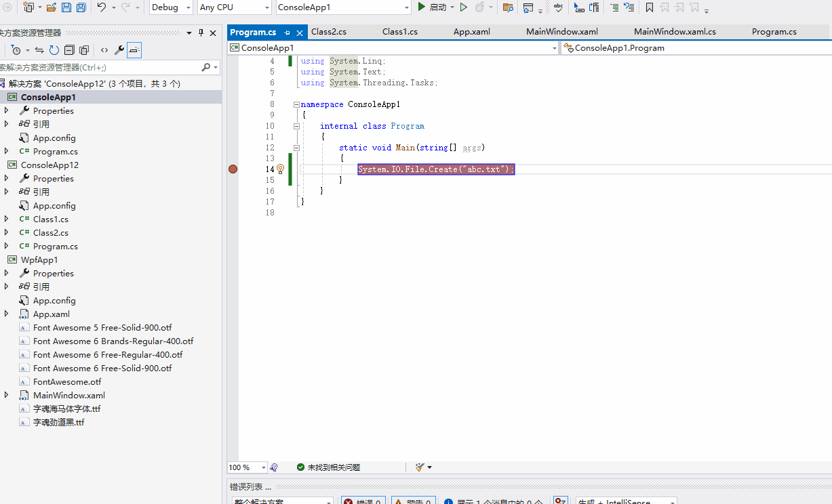Click the Find in Files icon
Image resolution: width=832 pixels, height=504 pixels.
(508, 7)
